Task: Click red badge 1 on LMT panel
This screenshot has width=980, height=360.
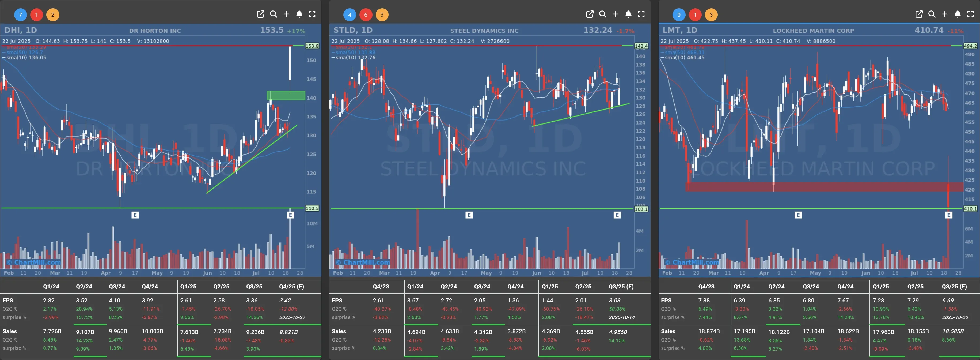Action: [695, 15]
